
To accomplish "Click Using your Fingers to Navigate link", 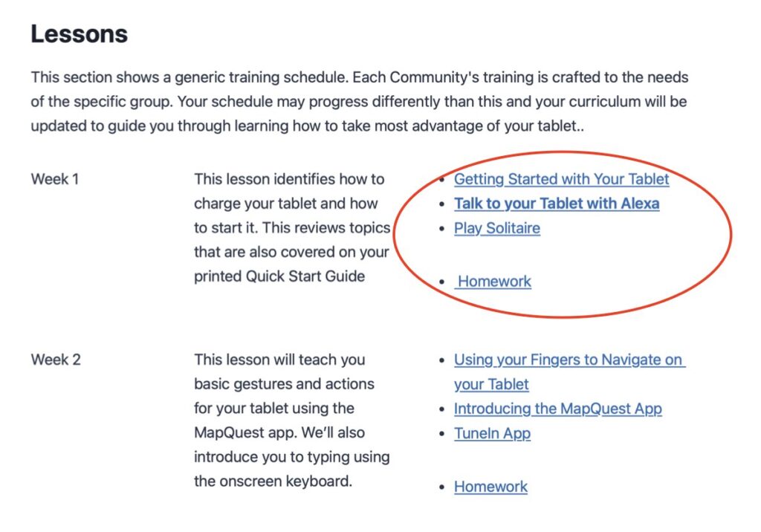I will click(x=568, y=360).
